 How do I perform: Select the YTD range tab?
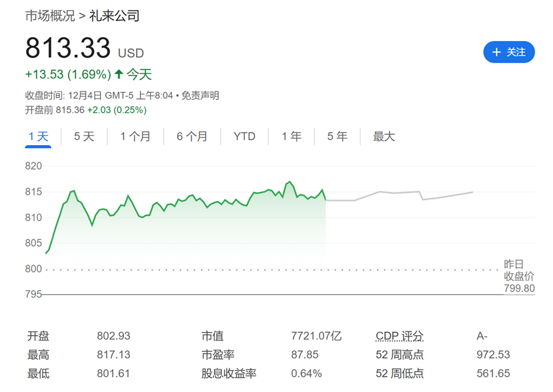pos(244,137)
